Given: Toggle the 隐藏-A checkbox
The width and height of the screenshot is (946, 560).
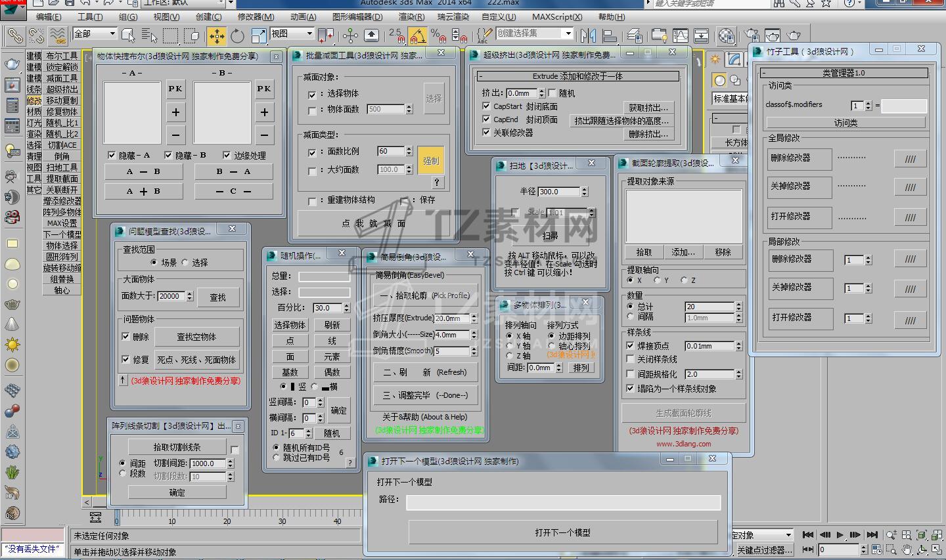Looking at the screenshot, I should pos(112,156).
